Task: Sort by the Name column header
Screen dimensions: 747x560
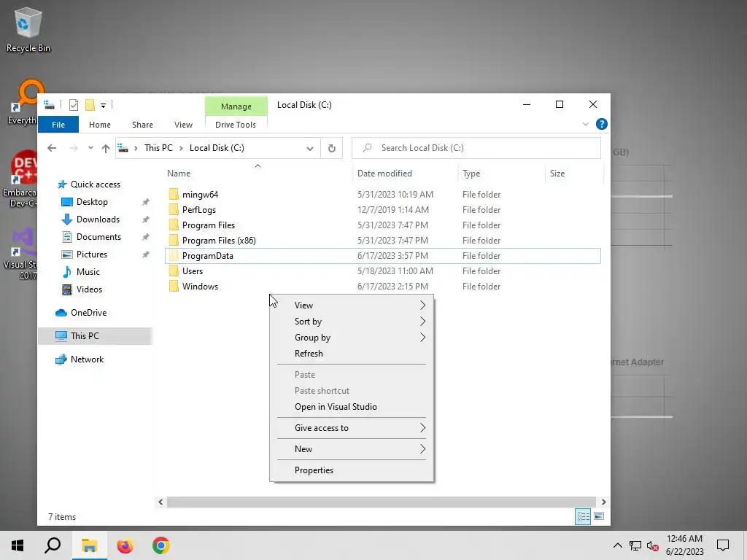Action: pyautogui.click(x=258, y=174)
